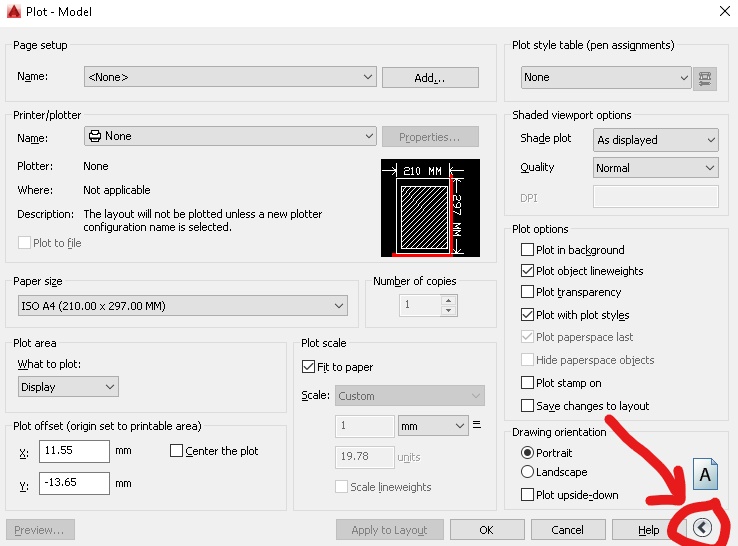Click the plot style table editor icon
The image size is (738, 546).
[706, 77]
